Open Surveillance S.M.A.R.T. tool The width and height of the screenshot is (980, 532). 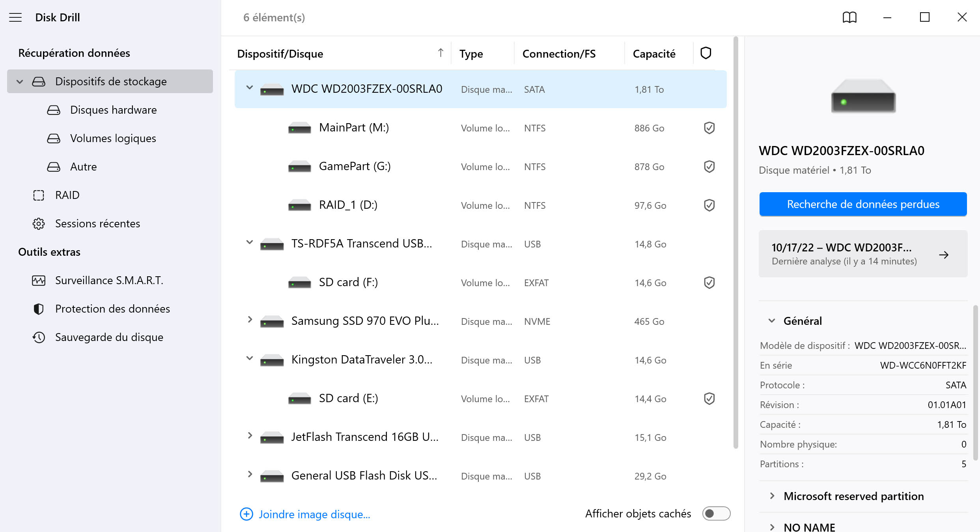tap(109, 281)
